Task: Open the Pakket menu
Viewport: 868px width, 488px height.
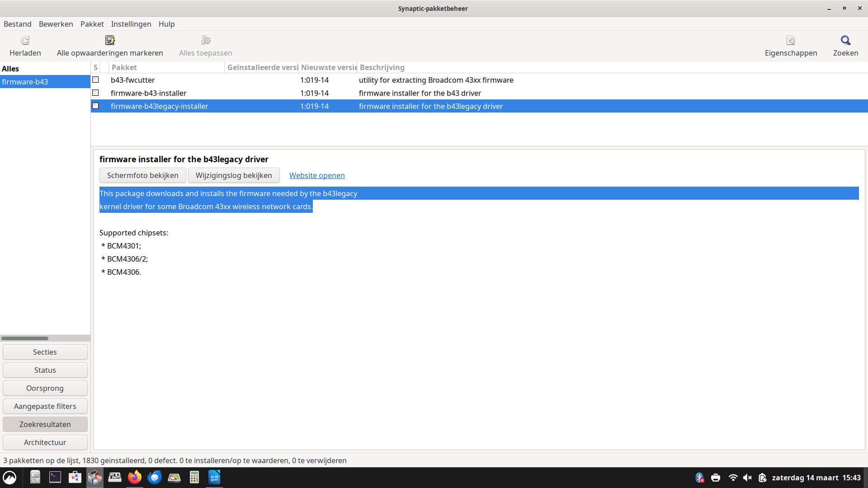Action: (92, 24)
